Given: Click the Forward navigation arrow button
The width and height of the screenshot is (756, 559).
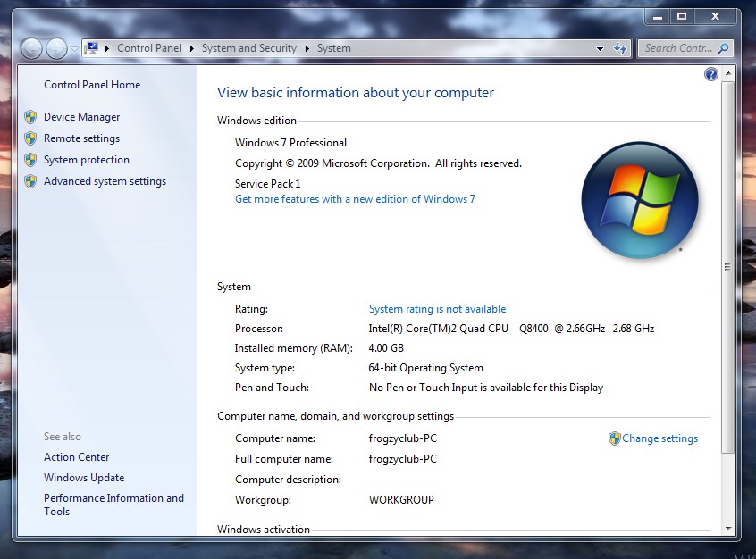Looking at the screenshot, I should pos(56,49).
